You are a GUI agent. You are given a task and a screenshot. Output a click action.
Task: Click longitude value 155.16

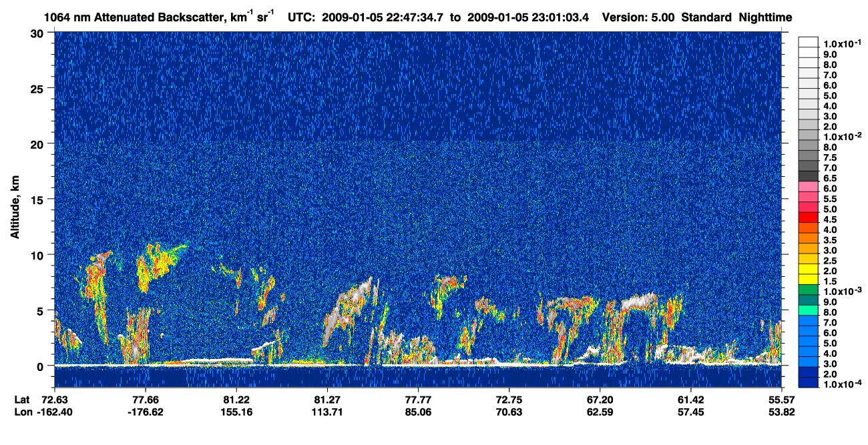[x=236, y=412]
